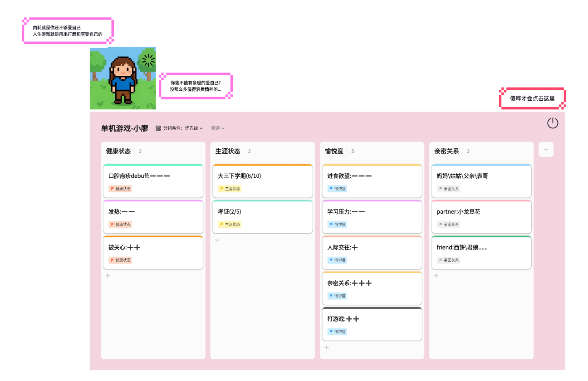Open the 妈妈\姑姑\父亲\表哥 card
The image size is (588, 381).
click(481, 181)
